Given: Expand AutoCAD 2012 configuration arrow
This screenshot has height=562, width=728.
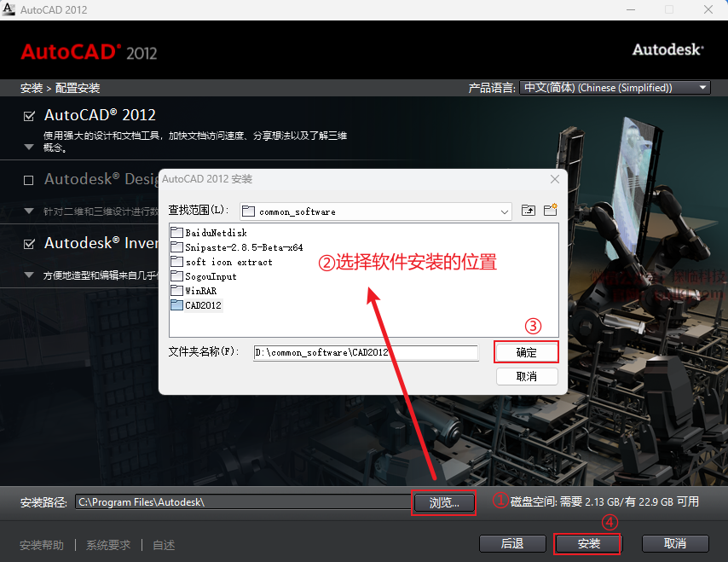Looking at the screenshot, I should [x=29, y=148].
